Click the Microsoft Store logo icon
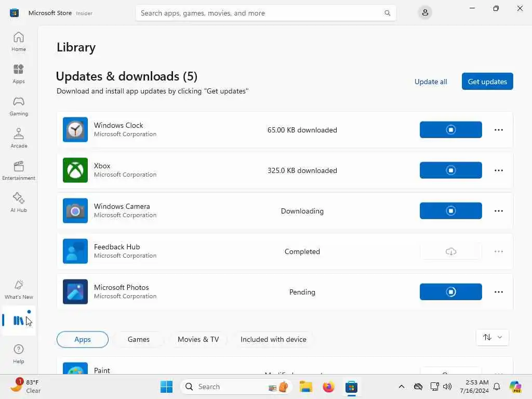The image size is (532, 399). click(x=14, y=13)
